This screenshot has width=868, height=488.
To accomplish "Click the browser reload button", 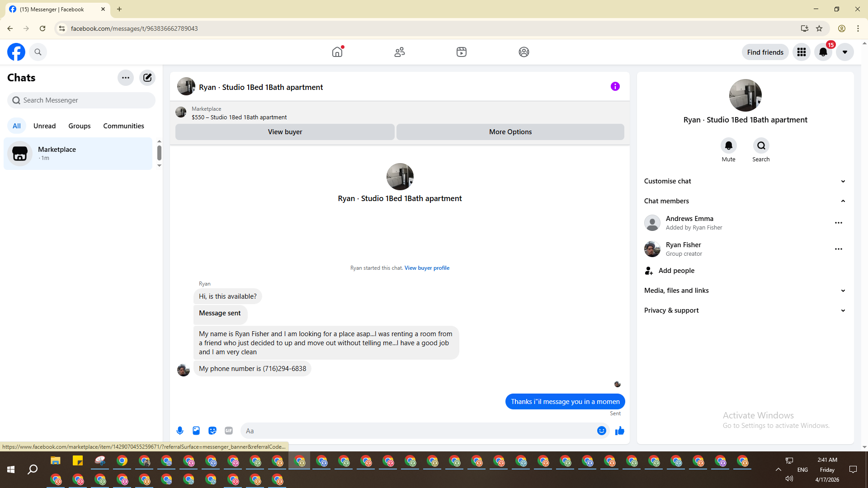I will point(42,28).
